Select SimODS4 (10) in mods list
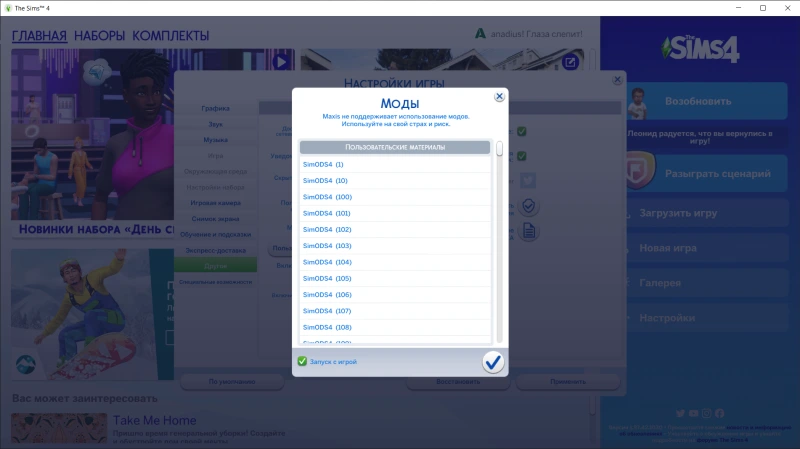 (x=395, y=181)
